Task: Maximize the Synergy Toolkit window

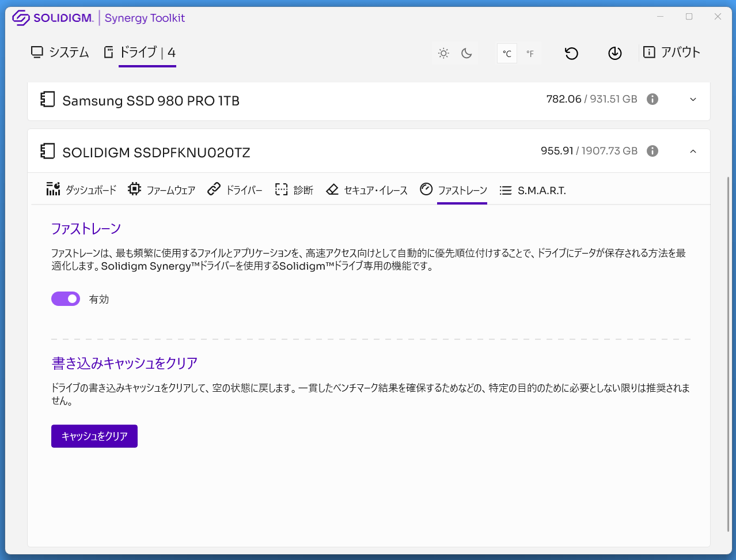Action: click(x=689, y=17)
